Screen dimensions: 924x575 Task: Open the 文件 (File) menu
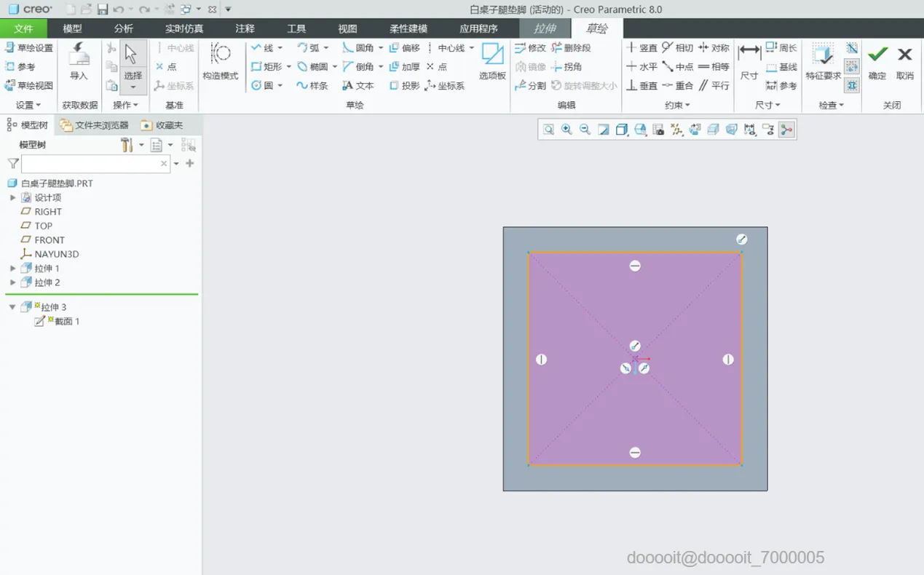23,28
